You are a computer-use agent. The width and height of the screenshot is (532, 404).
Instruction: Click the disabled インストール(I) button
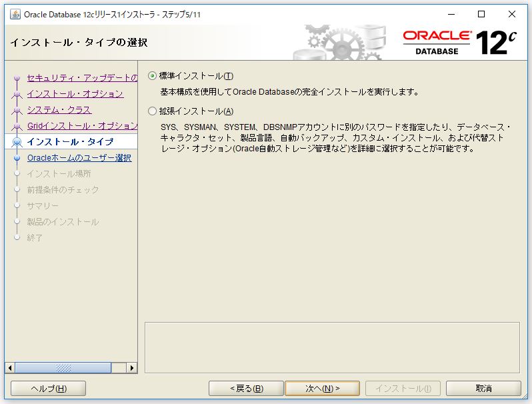pos(403,389)
